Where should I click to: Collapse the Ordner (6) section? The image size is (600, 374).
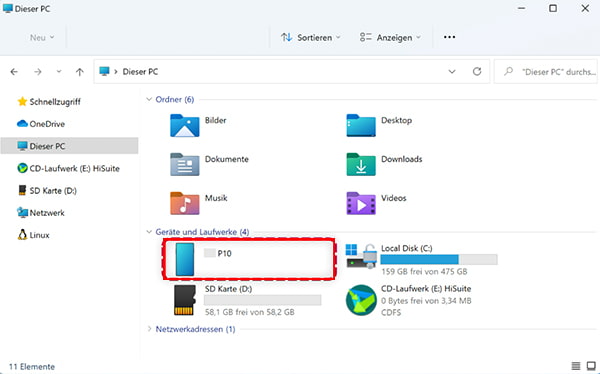[x=149, y=100]
